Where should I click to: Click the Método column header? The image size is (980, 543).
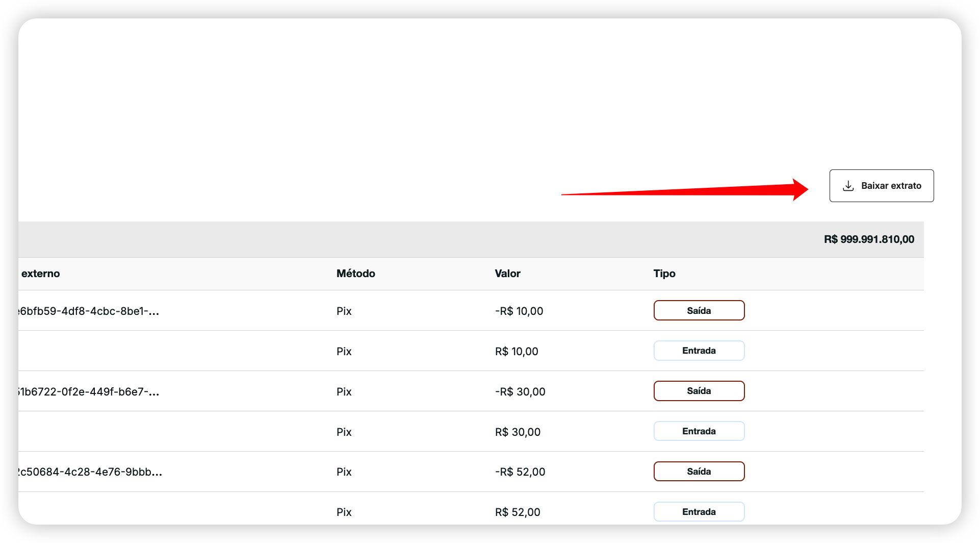[x=355, y=274]
